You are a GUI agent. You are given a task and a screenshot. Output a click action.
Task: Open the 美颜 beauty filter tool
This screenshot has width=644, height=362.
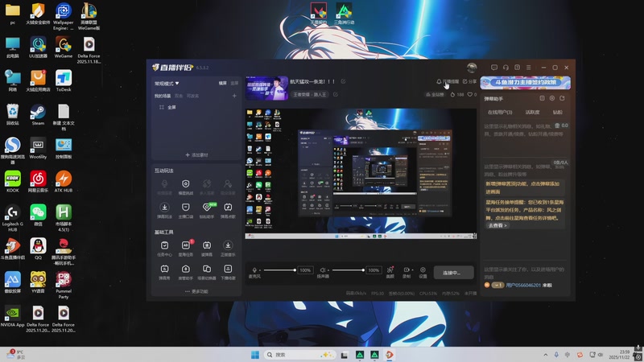390,272
